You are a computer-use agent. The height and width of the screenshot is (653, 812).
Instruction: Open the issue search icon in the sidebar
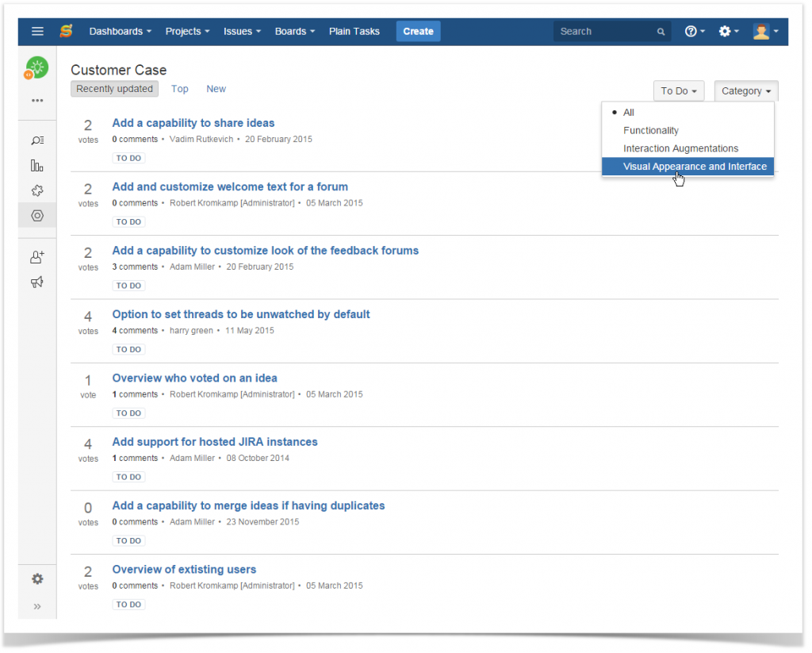click(36, 140)
